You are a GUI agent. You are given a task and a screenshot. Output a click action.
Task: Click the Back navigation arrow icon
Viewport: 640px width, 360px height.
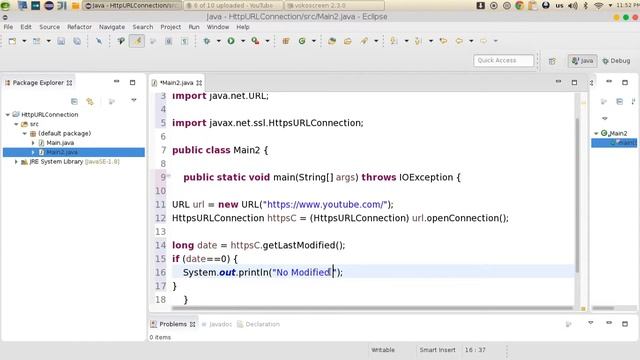(x=459, y=41)
